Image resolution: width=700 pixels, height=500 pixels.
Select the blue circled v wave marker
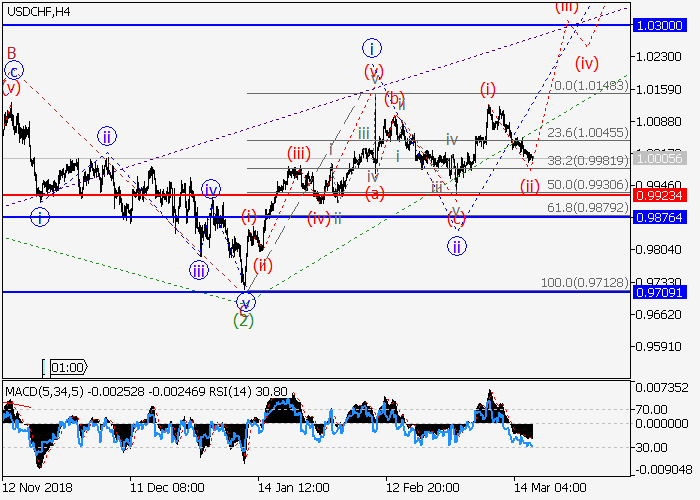pyautogui.click(x=245, y=302)
